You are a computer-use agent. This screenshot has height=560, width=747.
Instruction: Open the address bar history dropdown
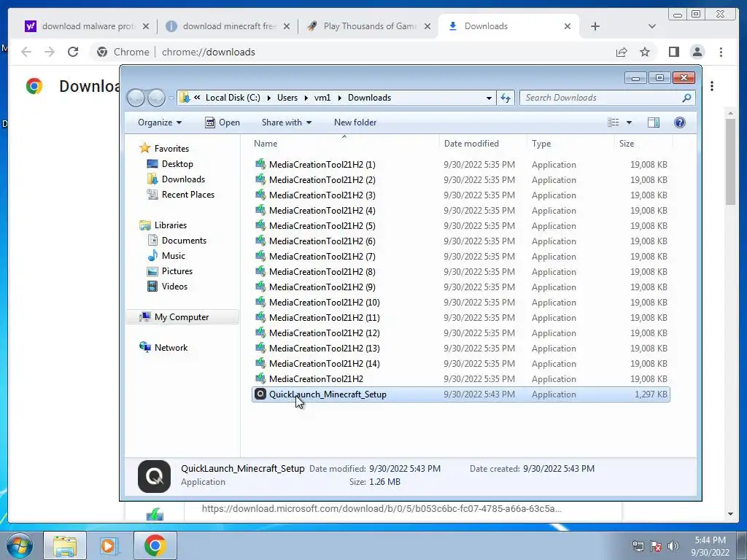pyautogui.click(x=489, y=98)
